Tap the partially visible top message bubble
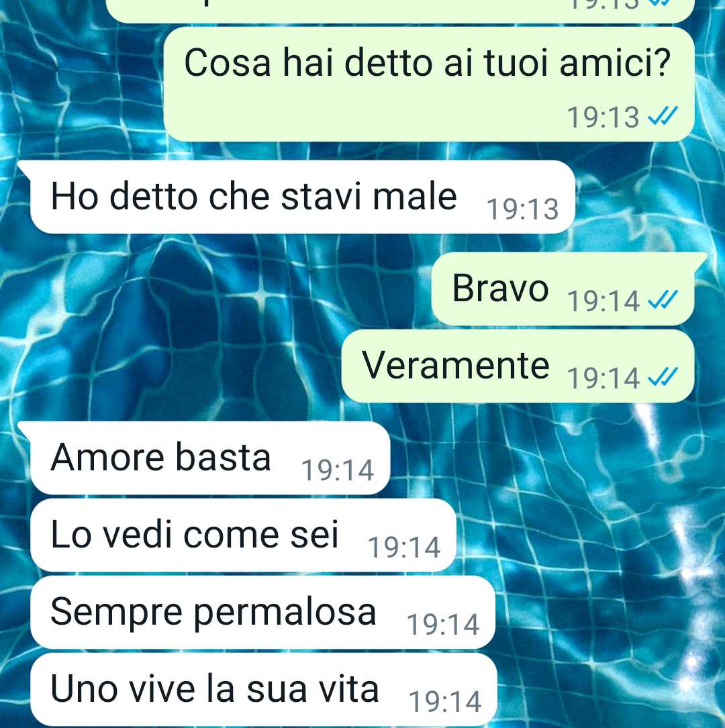 click(400, 11)
